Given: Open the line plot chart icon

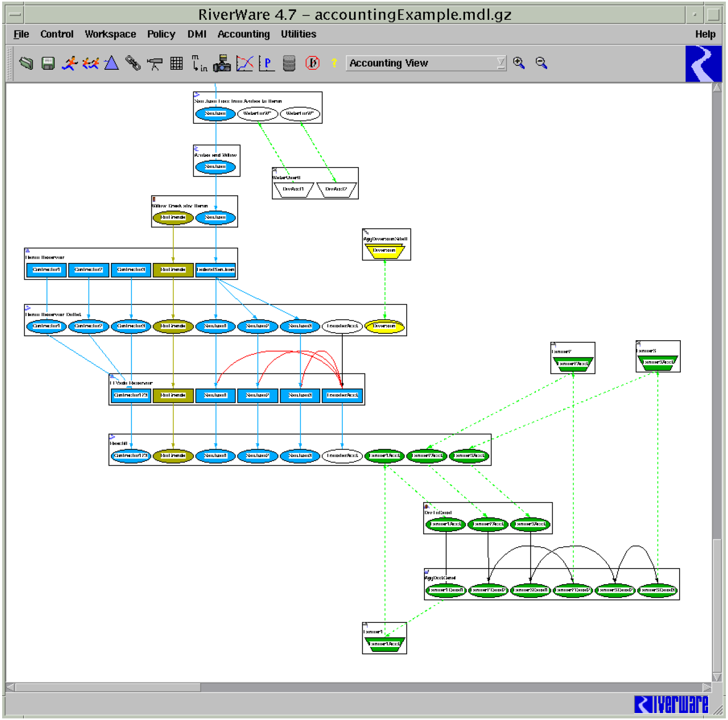Looking at the screenshot, I should pos(245,63).
